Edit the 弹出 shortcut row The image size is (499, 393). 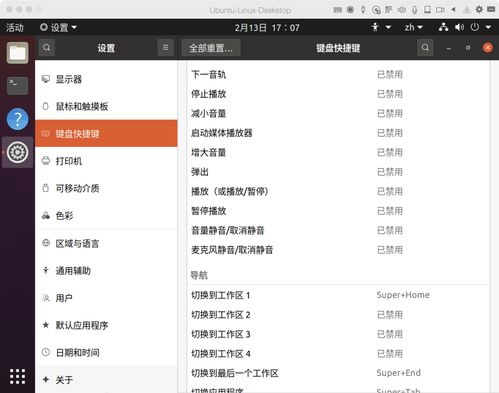coord(338,172)
